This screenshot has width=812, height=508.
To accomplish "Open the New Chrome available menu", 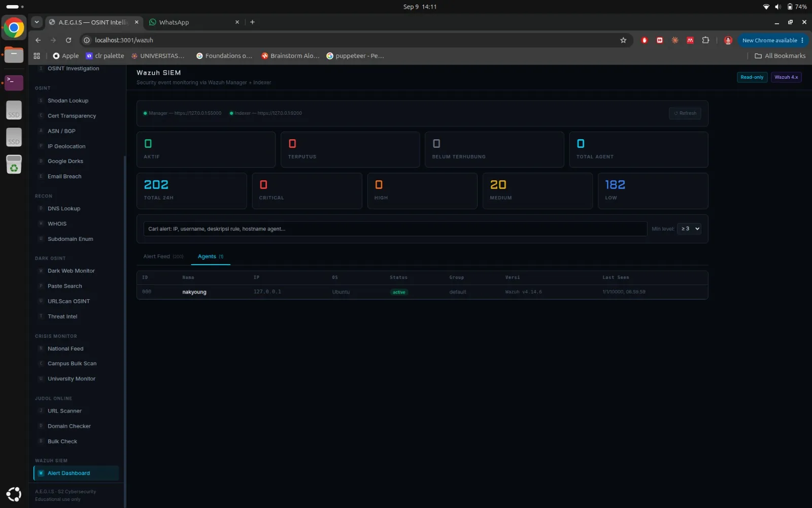I will 773,40.
